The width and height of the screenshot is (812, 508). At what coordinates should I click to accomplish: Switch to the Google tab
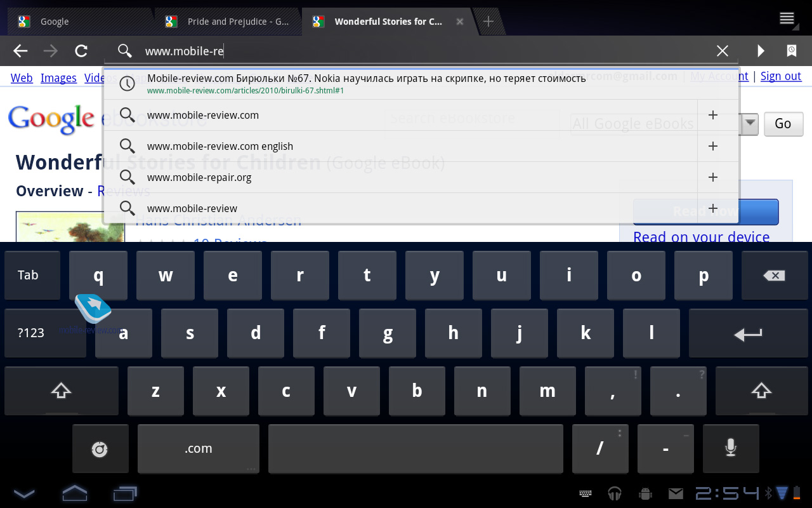pos(79,22)
